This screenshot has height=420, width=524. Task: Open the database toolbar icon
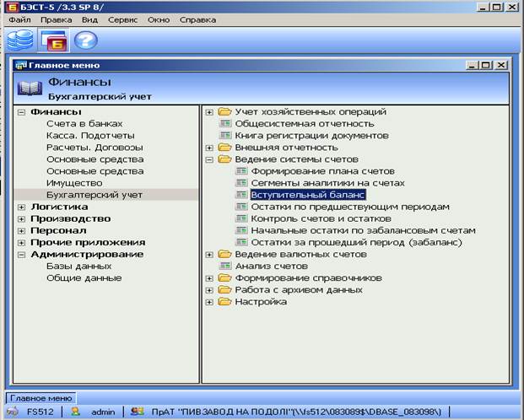pyautogui.click(x=20, y=40)
